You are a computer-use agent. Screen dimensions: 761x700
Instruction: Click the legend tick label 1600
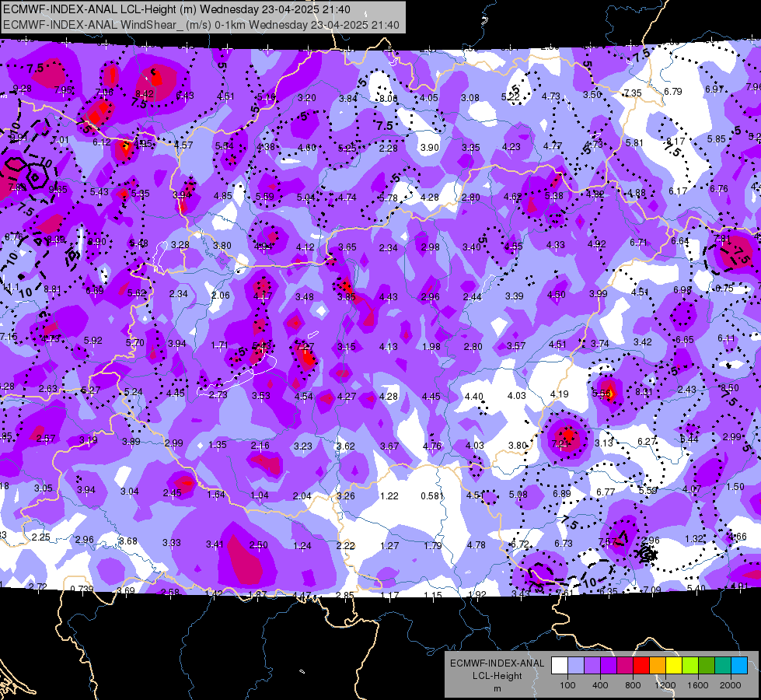tap(697, 685)
